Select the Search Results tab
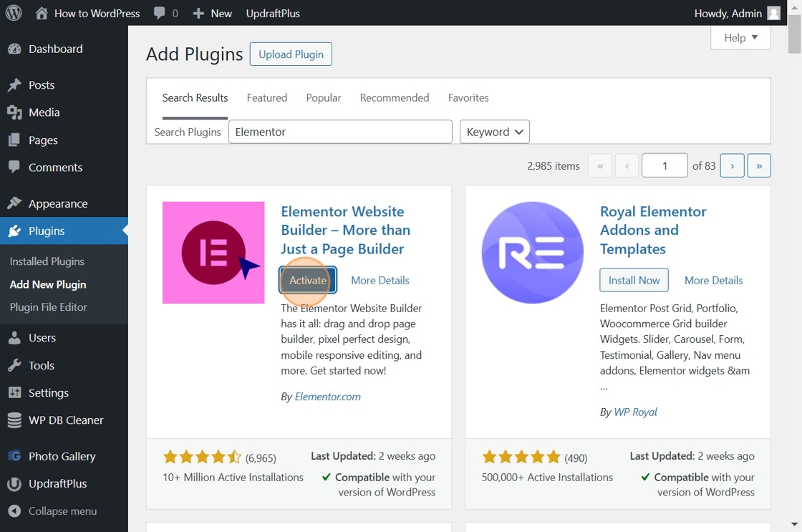802x532 pixels. [x=195, y=97]
